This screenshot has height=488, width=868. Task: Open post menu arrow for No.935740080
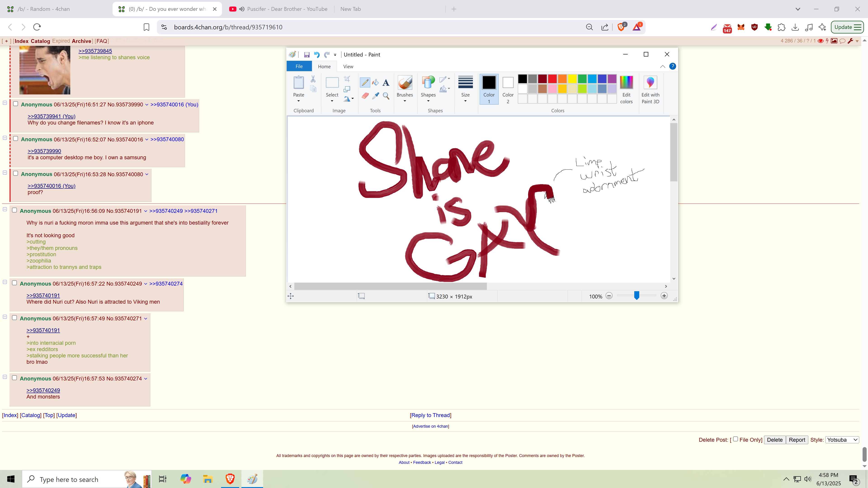pos(146,174)
